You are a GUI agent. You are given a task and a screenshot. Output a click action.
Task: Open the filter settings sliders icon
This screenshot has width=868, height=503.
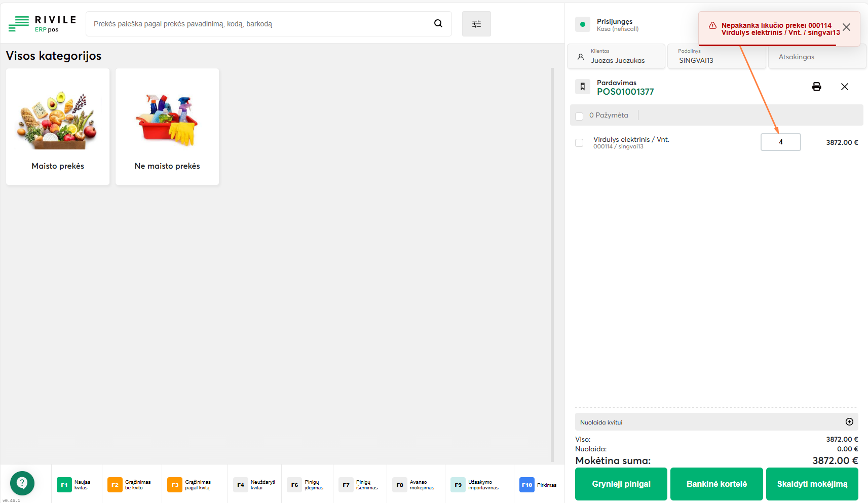(476, 24)
